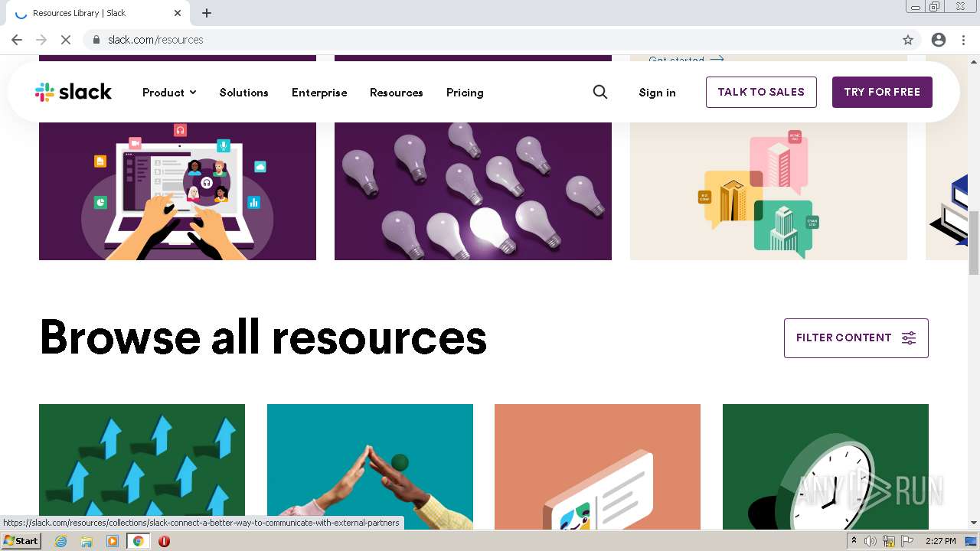The image size is (980, 551).
Task: Click the clock showing 2:27 PM
Action: [940, 541]
